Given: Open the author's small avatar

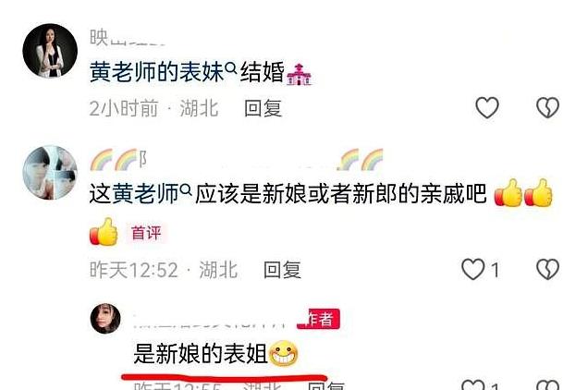Looking at the screenshot, I should pos(105,319).
